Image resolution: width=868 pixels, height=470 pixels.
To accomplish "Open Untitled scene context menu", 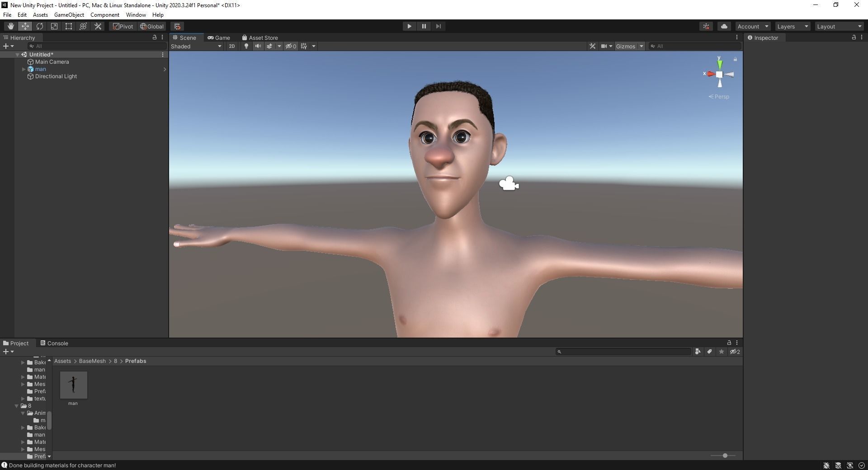I will pos(163,55).
